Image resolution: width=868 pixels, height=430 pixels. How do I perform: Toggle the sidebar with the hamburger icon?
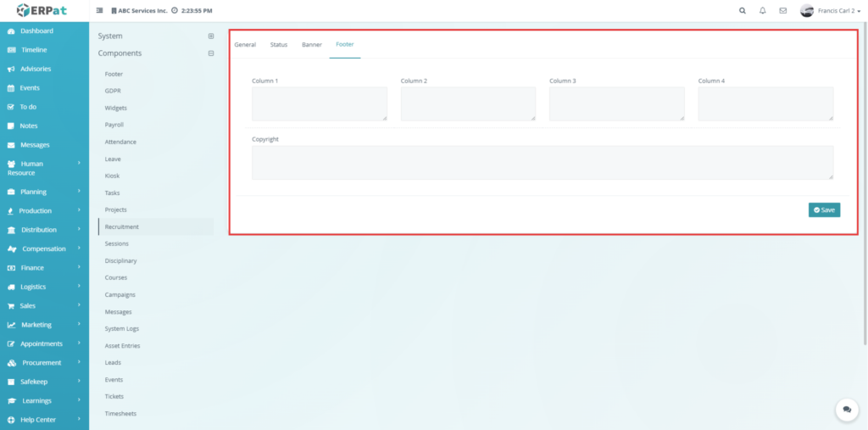(x=100, y=10)
